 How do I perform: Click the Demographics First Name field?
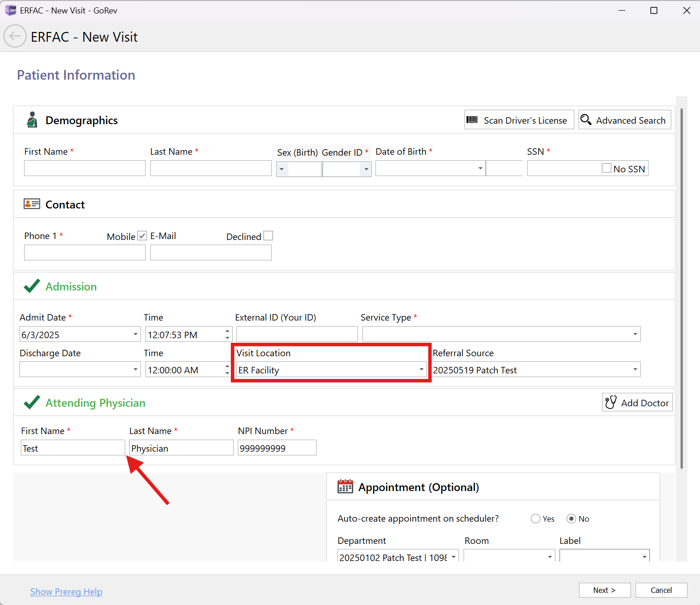click(x=85, y=168)
